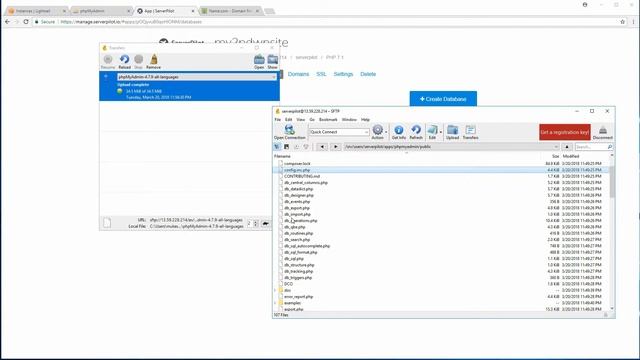Image resolution: width=640 pixels, height=360 pixels.
Task: Click the Search field in SFTP browser
Action: [594, 147]
